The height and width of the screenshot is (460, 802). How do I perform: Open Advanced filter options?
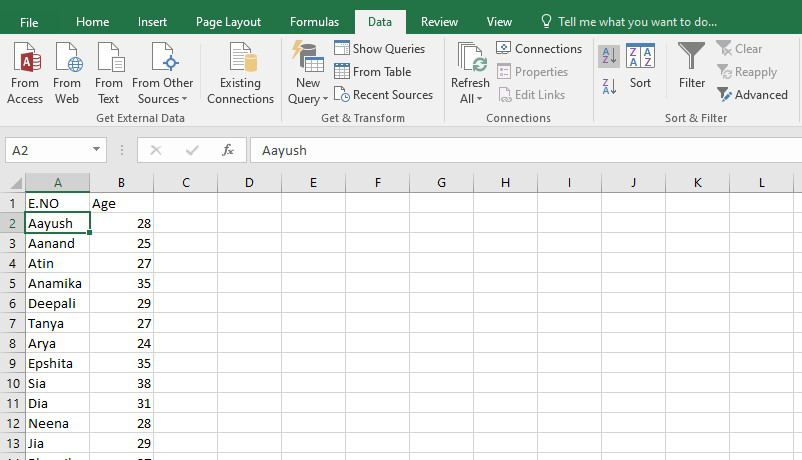[752, 95]
